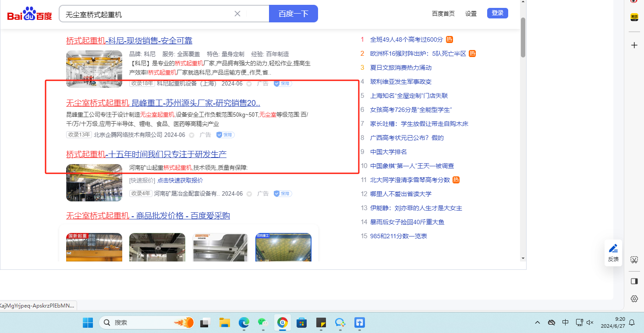The height and width of the screenshot is (333, 644).
Task: Toggle the muted speaker volume icon
Action: click(590, 322)
